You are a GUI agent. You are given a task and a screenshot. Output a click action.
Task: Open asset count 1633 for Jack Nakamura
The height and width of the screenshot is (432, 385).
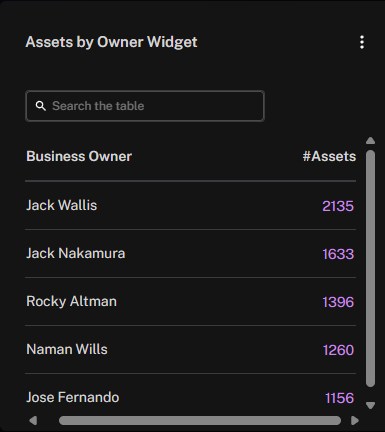[338, 254]
